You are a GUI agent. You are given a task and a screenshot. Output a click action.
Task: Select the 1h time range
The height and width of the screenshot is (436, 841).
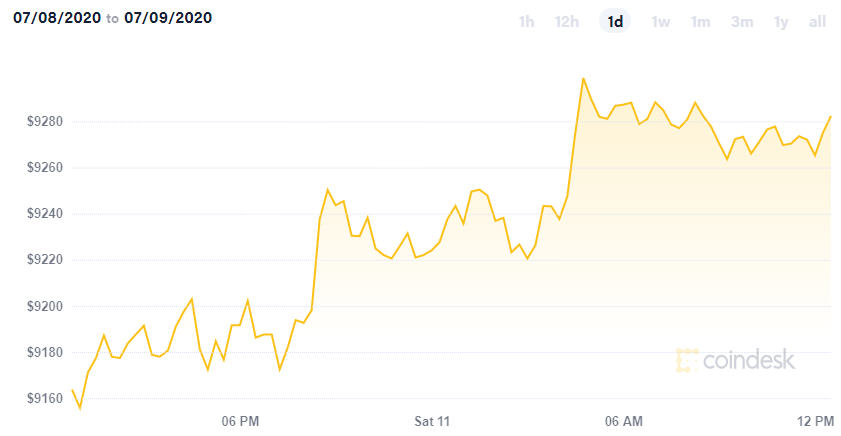[x=526, y=21]
